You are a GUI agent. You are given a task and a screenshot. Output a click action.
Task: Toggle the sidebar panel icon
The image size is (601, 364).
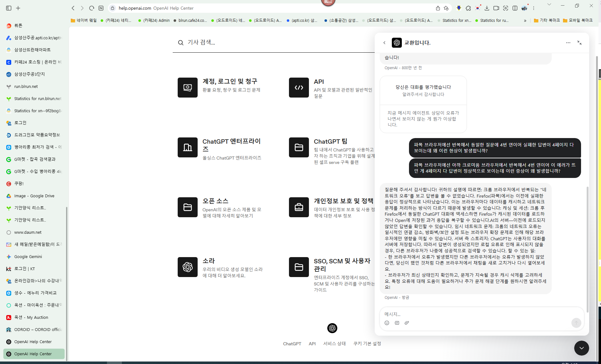click(x=9, y=8)
